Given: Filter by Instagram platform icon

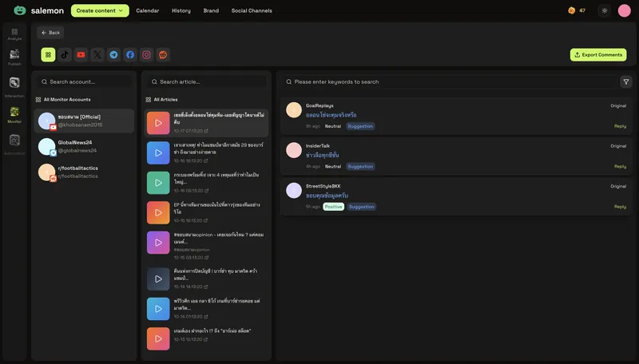Looking at the screenshot, I should (146, 54).
